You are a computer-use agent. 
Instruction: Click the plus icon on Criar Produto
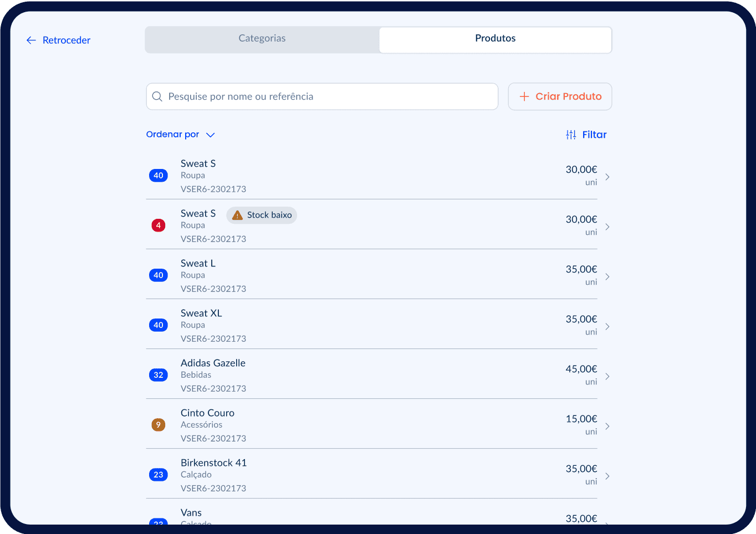pyautogui.click(x=524, y=97)
